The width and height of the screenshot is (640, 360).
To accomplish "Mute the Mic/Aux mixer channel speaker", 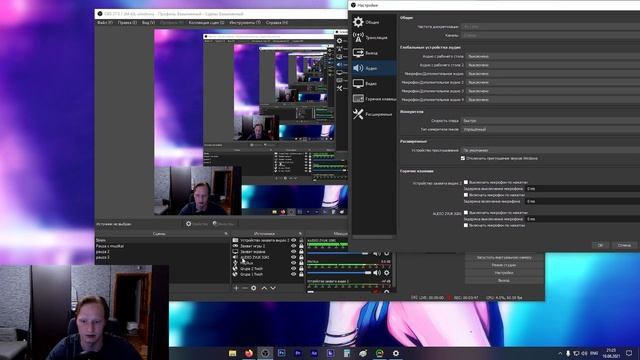I will tap(377, 272).
